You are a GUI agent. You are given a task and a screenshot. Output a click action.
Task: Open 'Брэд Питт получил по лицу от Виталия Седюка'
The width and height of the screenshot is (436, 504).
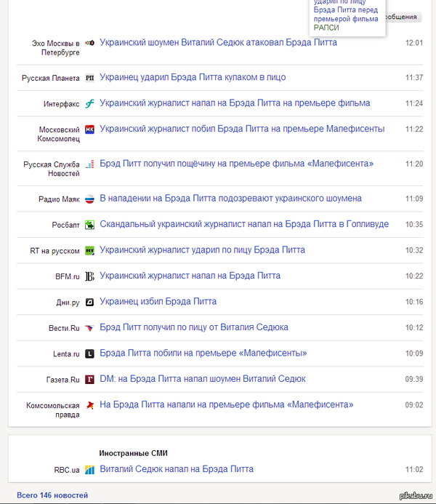pyautogui.click(x=194, y=327)
